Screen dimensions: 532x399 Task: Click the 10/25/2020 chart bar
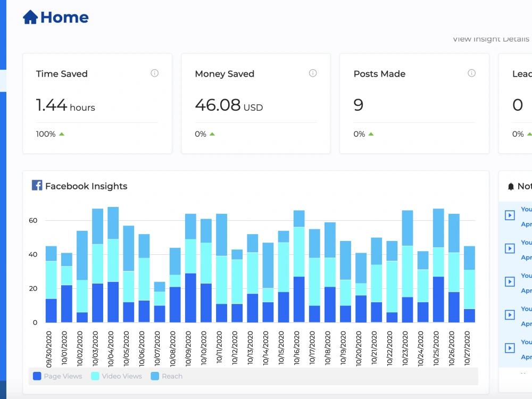coord(438,265)
